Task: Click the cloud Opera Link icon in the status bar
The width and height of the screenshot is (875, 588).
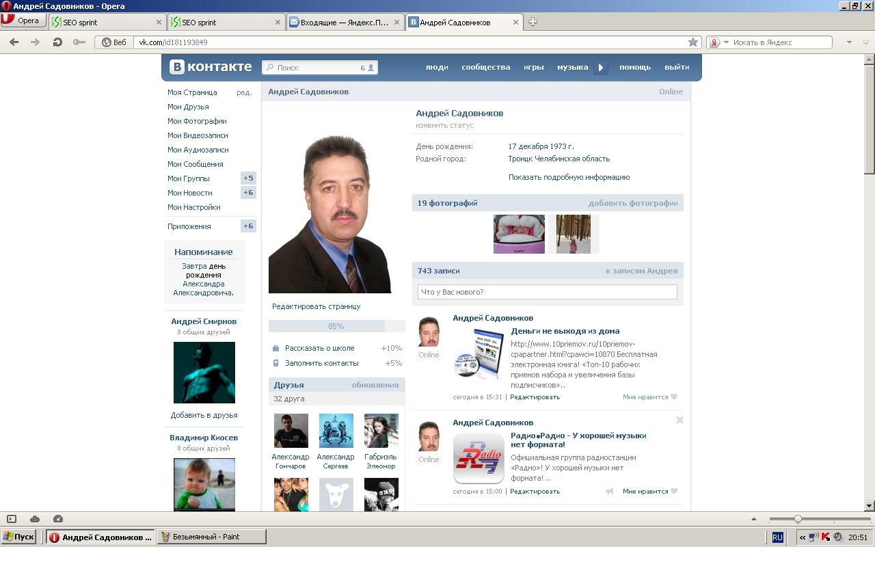Action: [35, 519]
